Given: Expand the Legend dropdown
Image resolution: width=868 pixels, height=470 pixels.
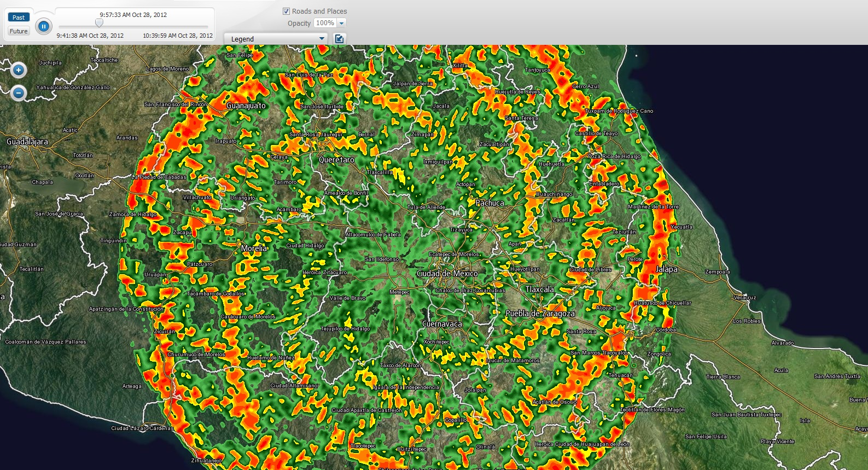Looking at the screenshot, I should tap(276, 39).
